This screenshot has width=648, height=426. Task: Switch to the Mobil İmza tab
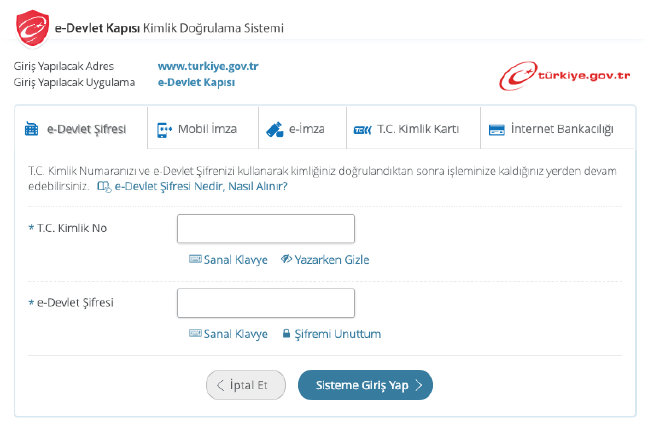tap(207, 129)
